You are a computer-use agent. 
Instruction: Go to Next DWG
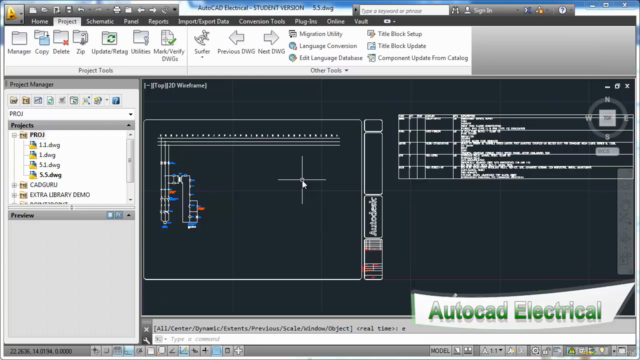click(x=271, y=42)
